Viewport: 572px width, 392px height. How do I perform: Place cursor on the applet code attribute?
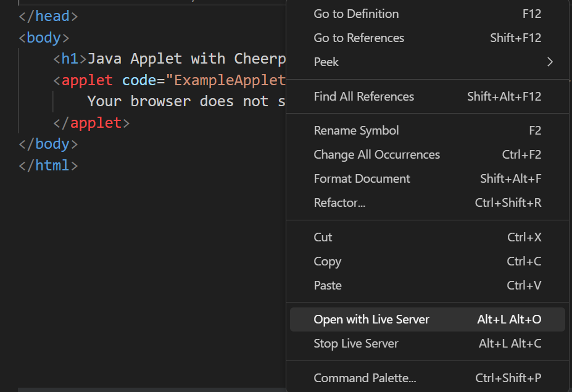point(139,80)
